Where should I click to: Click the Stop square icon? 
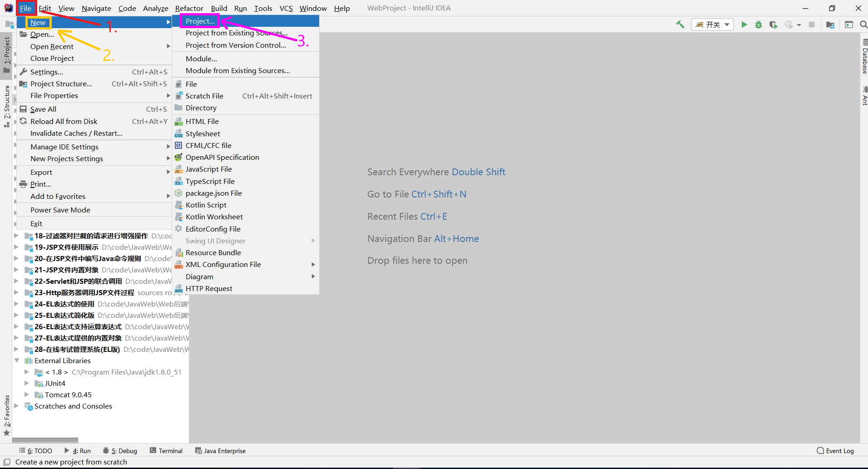click(x=812, y=25)
